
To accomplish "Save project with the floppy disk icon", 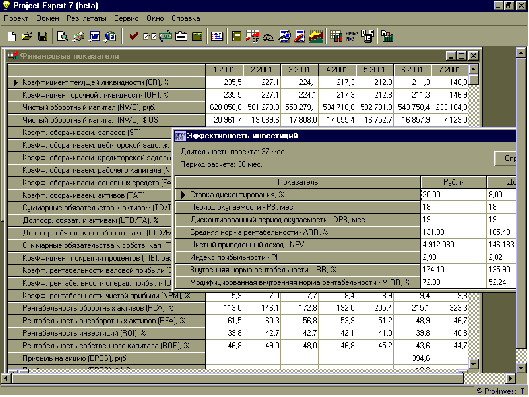I will click(43, 36).
